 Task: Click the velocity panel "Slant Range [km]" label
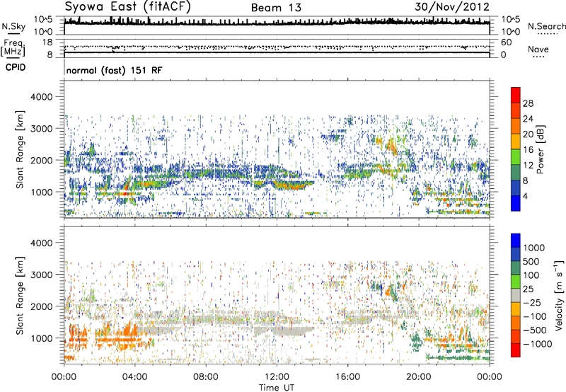click(x=20, y=295)
